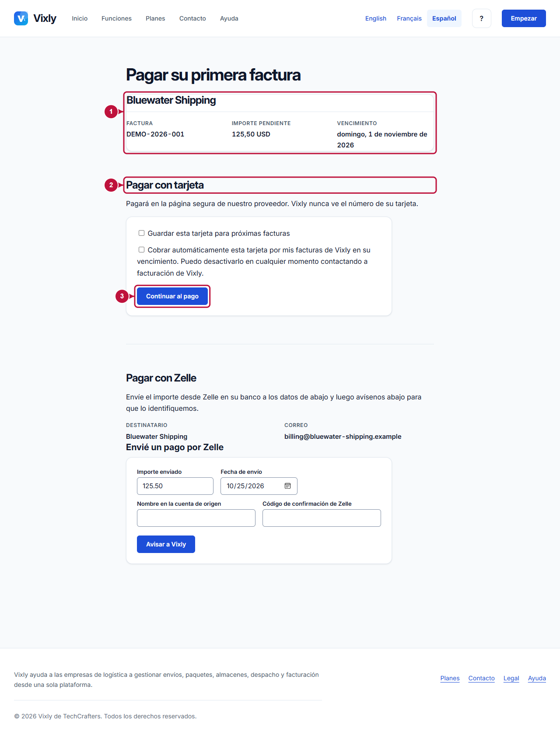Switch language to English
This screenshot has width=560, height=742.
(376, 18)
